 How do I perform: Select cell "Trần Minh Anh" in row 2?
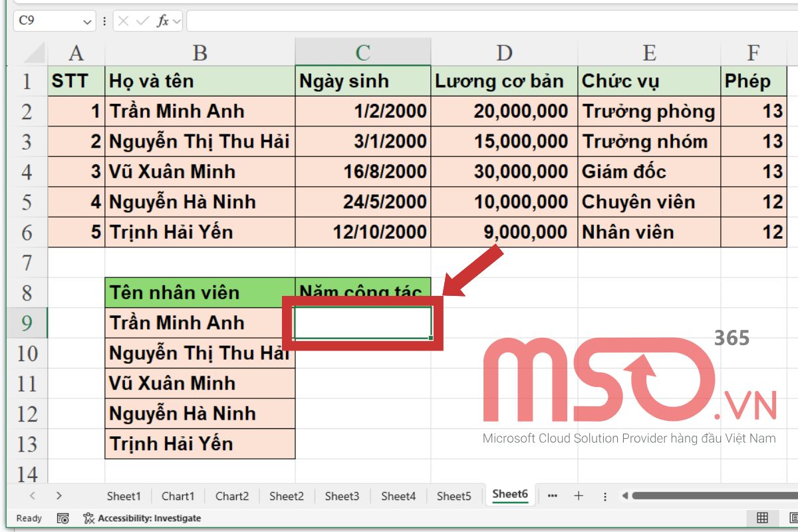click(200, 111)
